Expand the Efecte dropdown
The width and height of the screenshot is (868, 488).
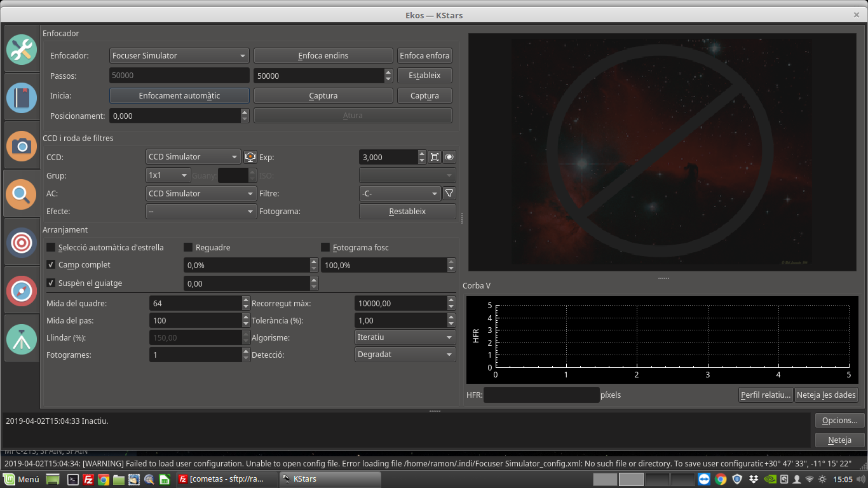201,211
